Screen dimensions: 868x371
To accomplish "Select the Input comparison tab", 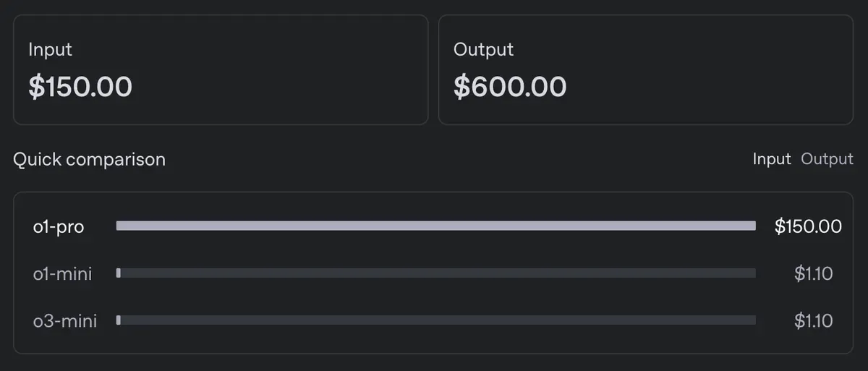I will pos(772,159).
